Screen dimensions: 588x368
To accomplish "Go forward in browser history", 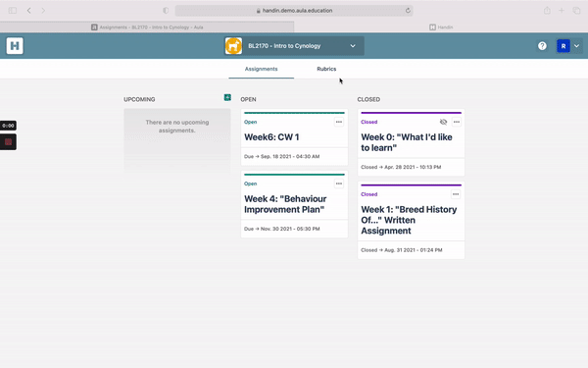I will (x=43, y=11).
